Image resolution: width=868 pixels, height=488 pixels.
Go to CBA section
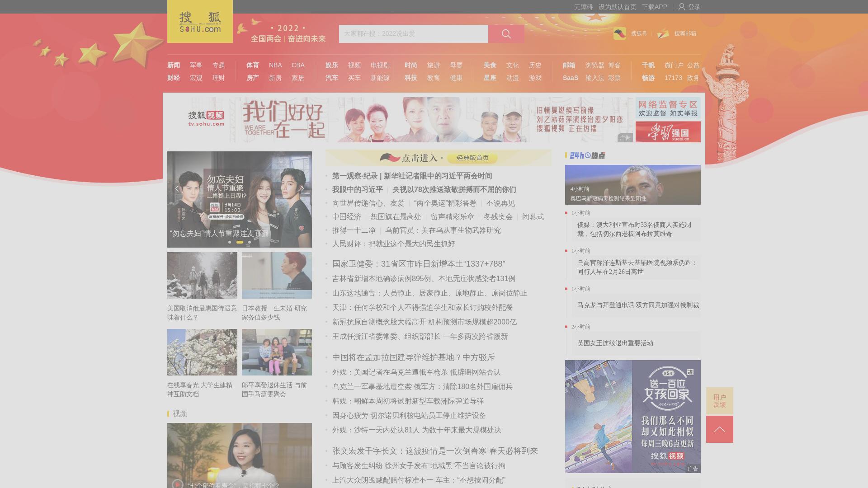(x=298, y=66)
